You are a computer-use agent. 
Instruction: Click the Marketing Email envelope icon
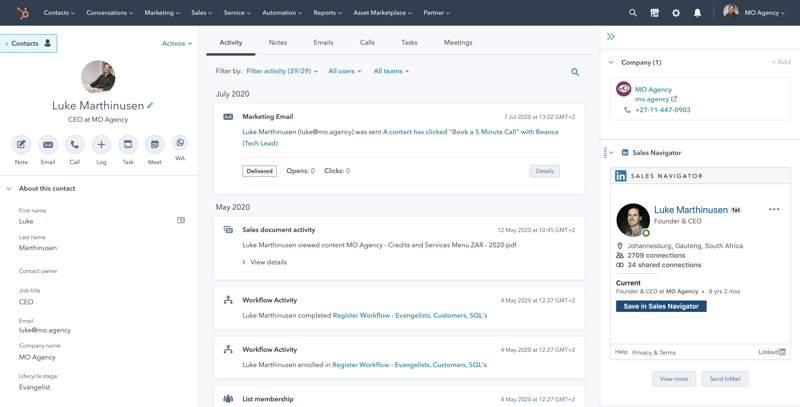tap(228, 117)
